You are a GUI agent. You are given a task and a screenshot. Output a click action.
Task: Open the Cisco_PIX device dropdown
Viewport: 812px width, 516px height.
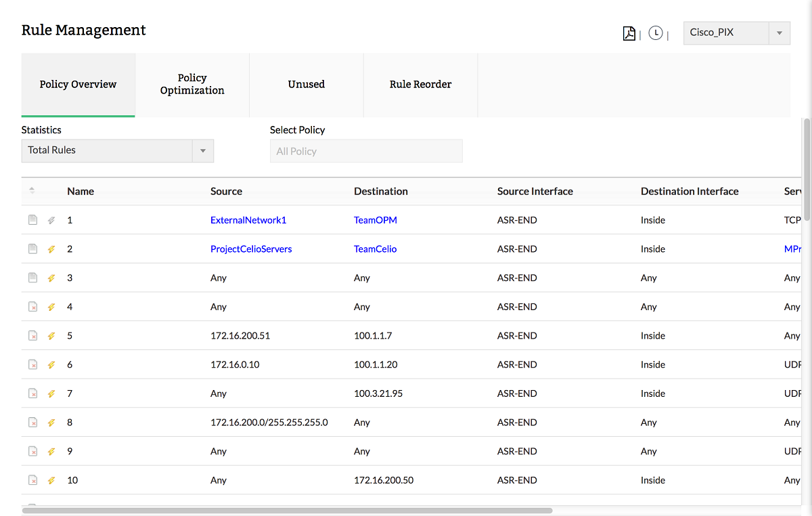click(x=736, y=33)
